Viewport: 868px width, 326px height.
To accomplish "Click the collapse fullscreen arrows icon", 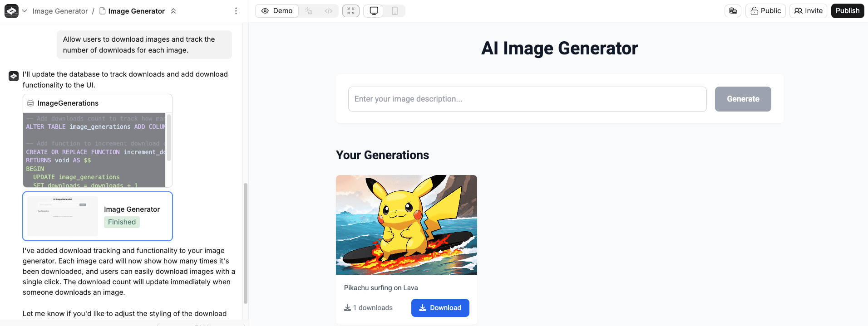I will pyautogui.click(x=351, y=11).
